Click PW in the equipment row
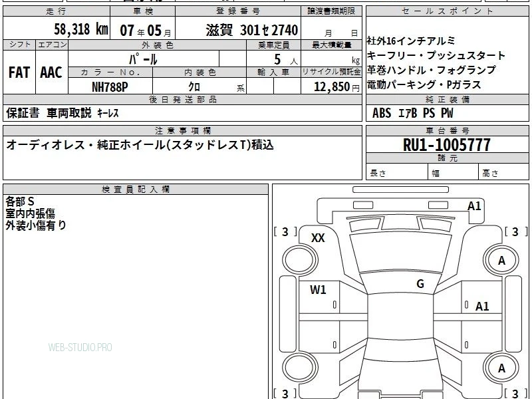 (x=447, y=113)
